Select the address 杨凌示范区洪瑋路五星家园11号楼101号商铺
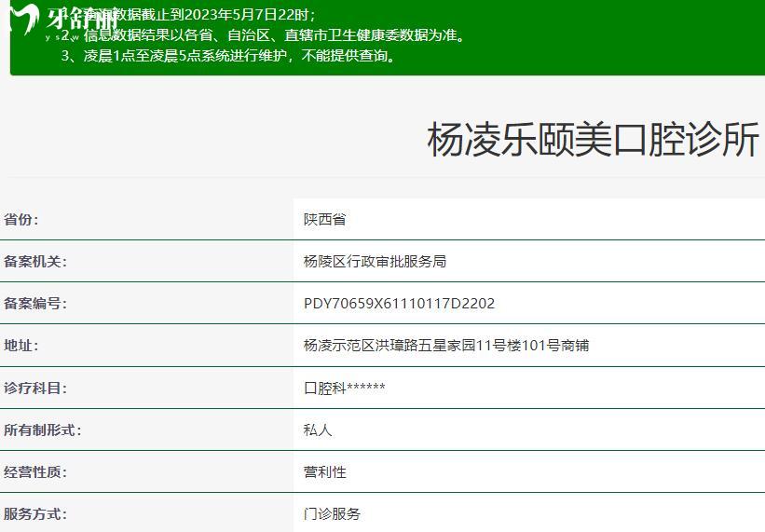The width and height of the screenshot is (765, 532). click(446, 346)
